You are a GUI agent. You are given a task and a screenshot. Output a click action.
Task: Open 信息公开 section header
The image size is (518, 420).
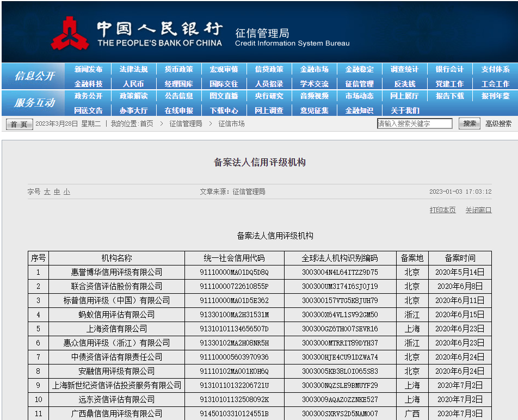(34, 76)
